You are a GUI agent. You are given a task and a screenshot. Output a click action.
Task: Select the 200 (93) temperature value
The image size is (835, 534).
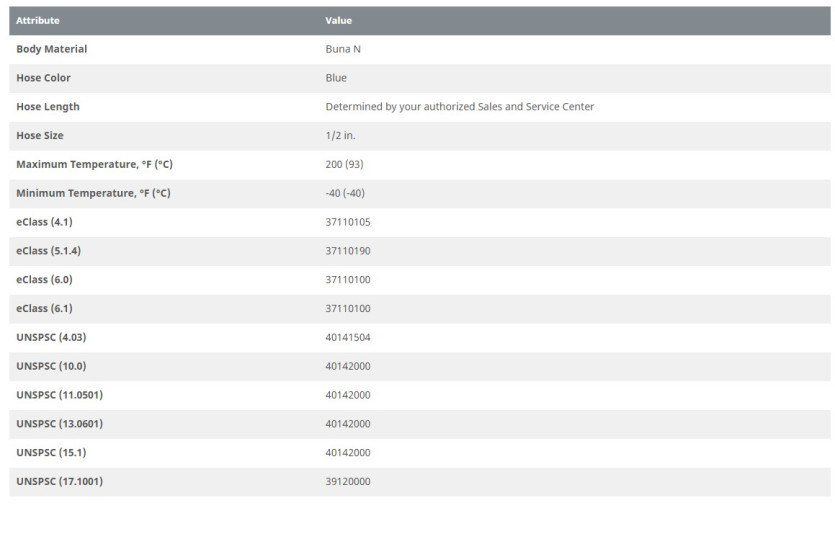tap(345, 164)
